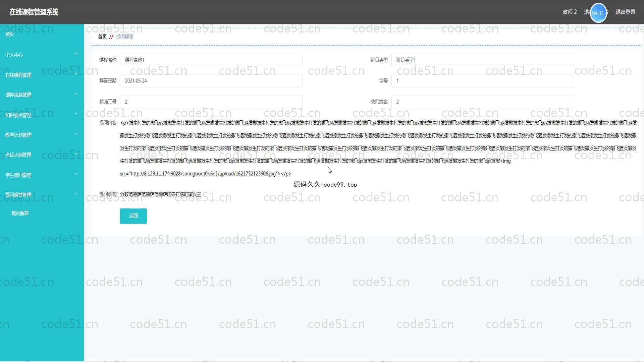Click the 提问内容 label
This screenshot has height=362, width=644.
tap(108, 123)
